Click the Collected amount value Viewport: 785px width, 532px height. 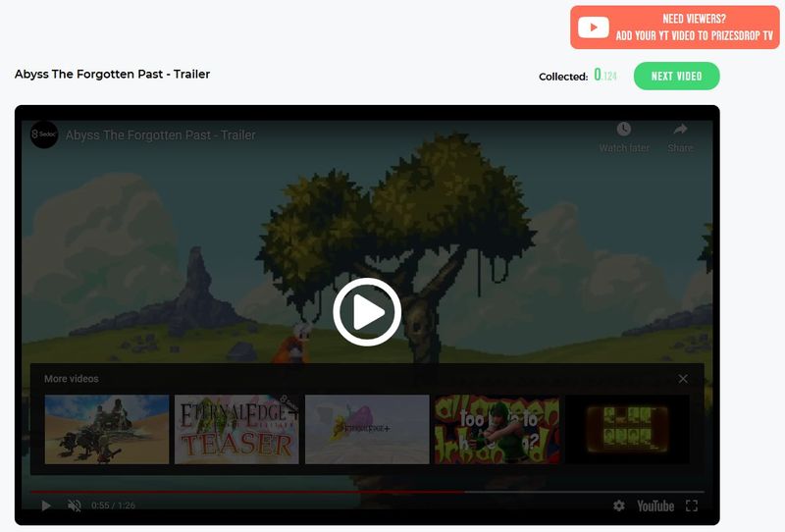point(604,76)
